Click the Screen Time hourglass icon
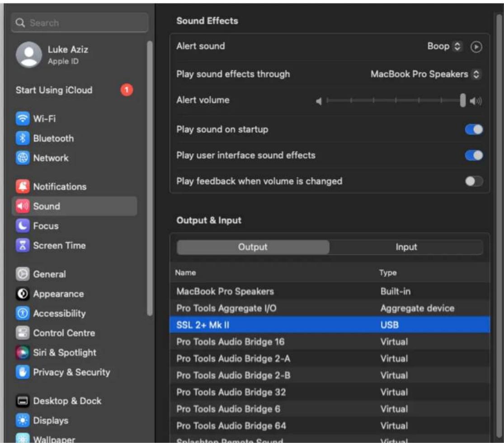Screen dimensions: 504x443 tap(23, 245)
